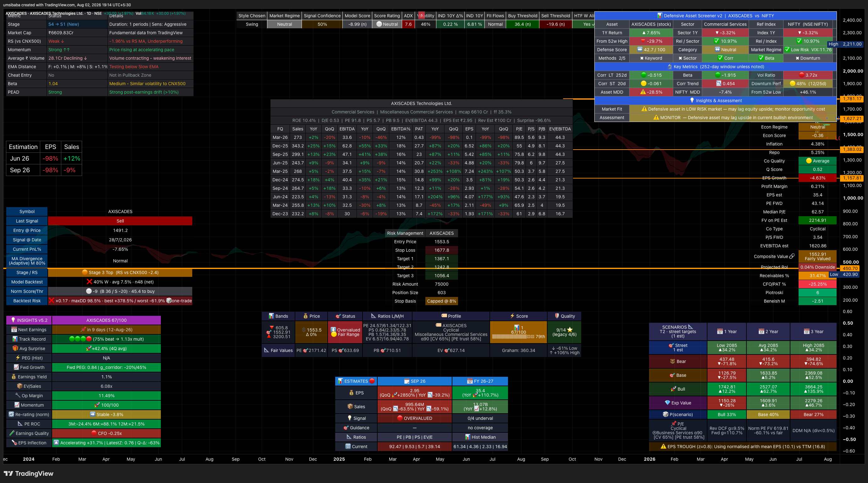Click the FV on PE Est value 2214.91
This screenshot has height=483, width=868.
(x=817, y=220)
